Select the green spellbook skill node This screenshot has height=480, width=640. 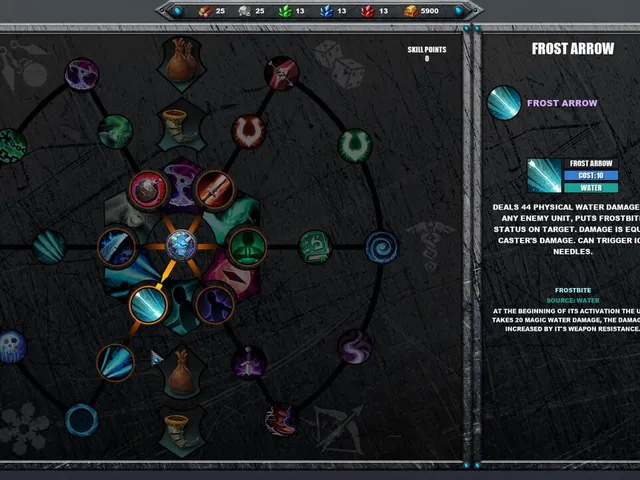pos(315,247)
